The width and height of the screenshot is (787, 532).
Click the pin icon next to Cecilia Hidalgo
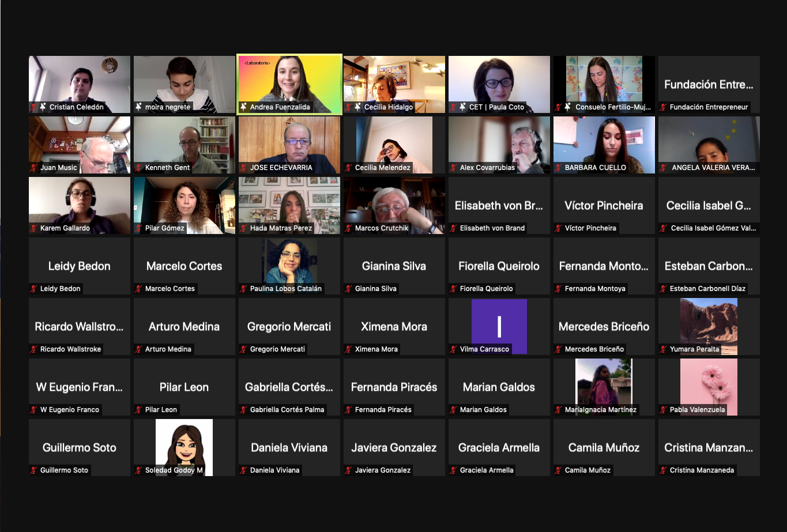(357, 107)
